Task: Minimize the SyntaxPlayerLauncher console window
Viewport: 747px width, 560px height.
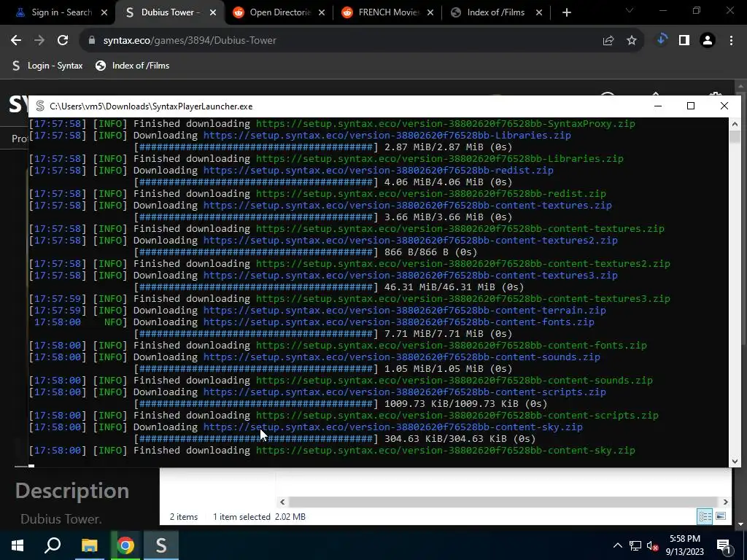Action: tap(658, 106)
